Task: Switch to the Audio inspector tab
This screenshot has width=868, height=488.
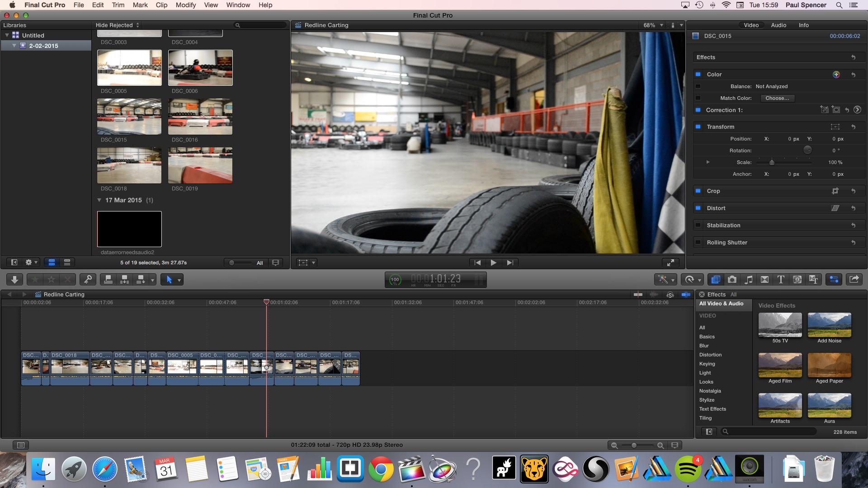Action: tap(778, 25)
